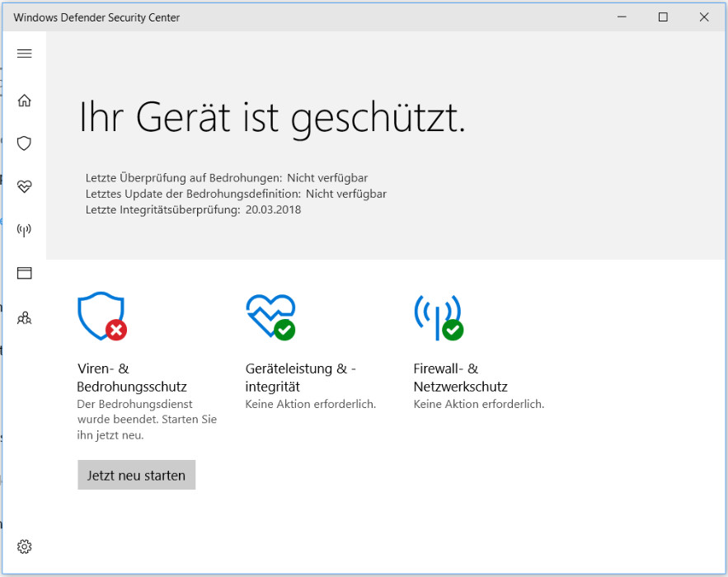
Task: Click large Firewall antenna icon
Action: (x=438, y=316)
